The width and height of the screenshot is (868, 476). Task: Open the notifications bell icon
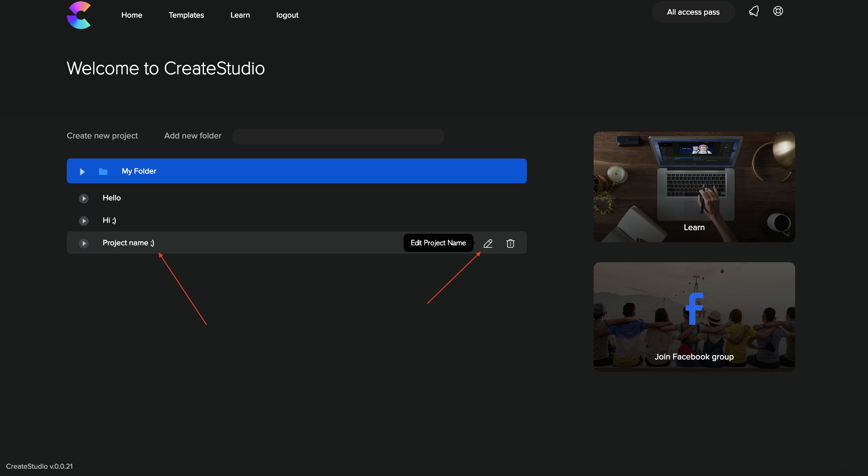(754, 11)
